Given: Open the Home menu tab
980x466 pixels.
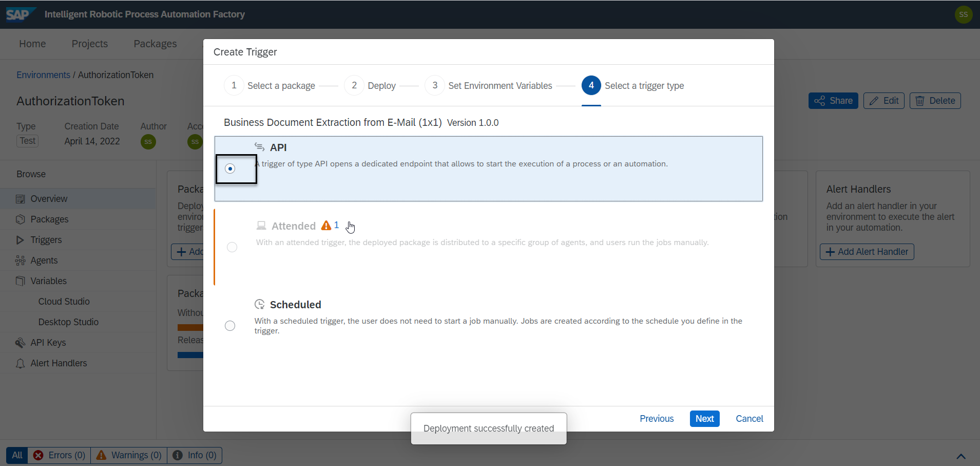Looking at the screenshot, I should tap(32, 44).
